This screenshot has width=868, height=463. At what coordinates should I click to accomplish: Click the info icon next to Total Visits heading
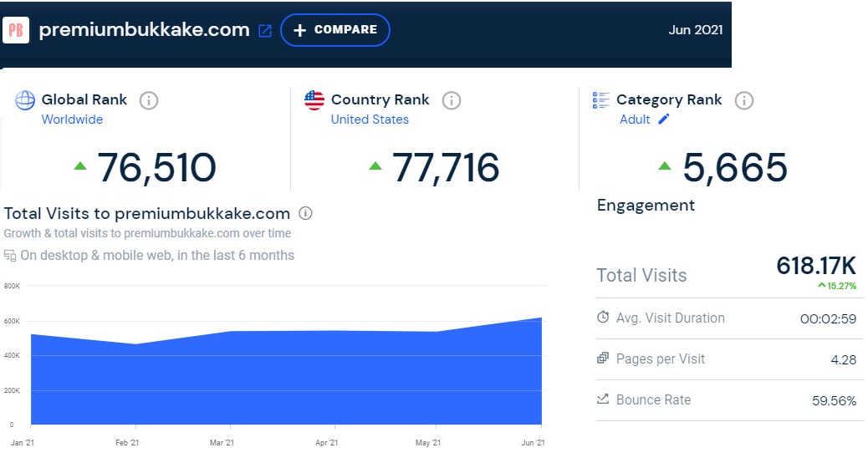point(306,213)
